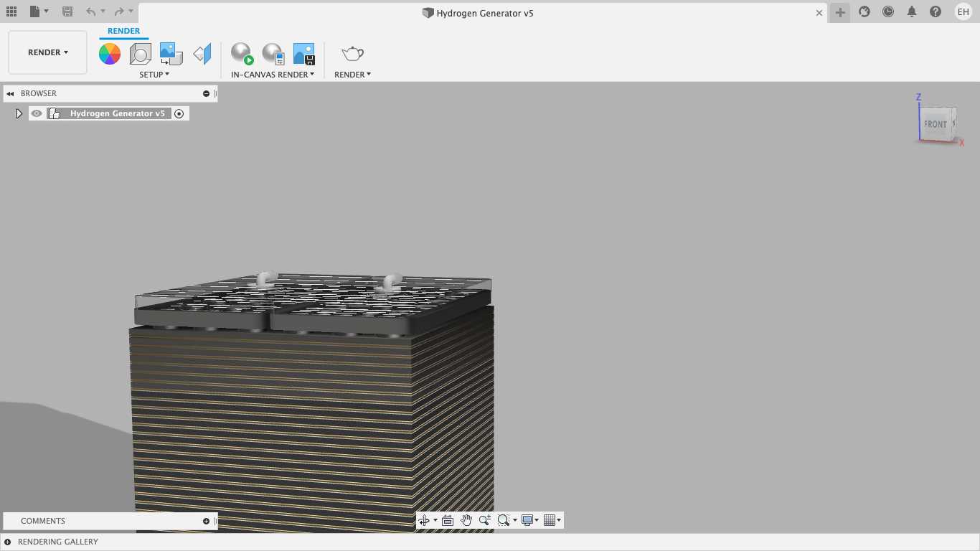Expand Comments with plus icon

click(x=206, y=521)
